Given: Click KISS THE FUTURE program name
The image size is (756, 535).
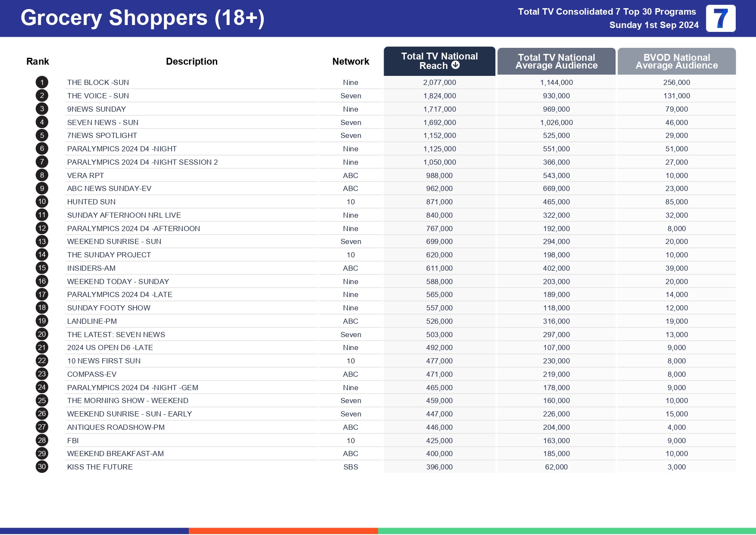Looking at the screenshot, I should [100, 467].
